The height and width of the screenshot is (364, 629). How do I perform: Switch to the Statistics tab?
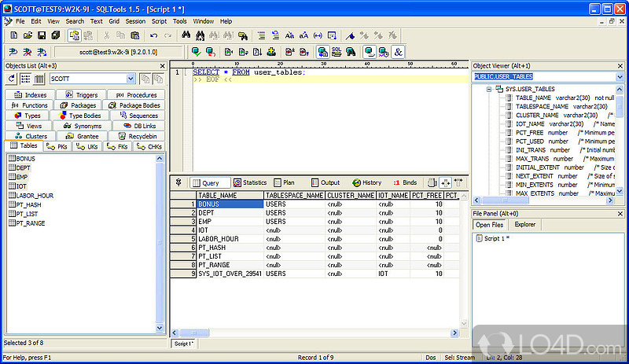coord(250,182)
